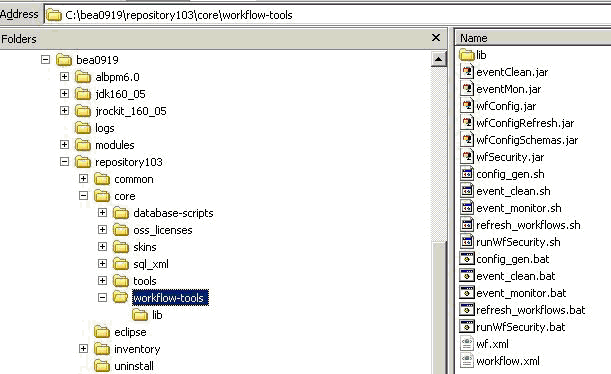Collapse the workflow-tools folder node
The height and width of the screenshot is (374, 611).
[102, 298]
